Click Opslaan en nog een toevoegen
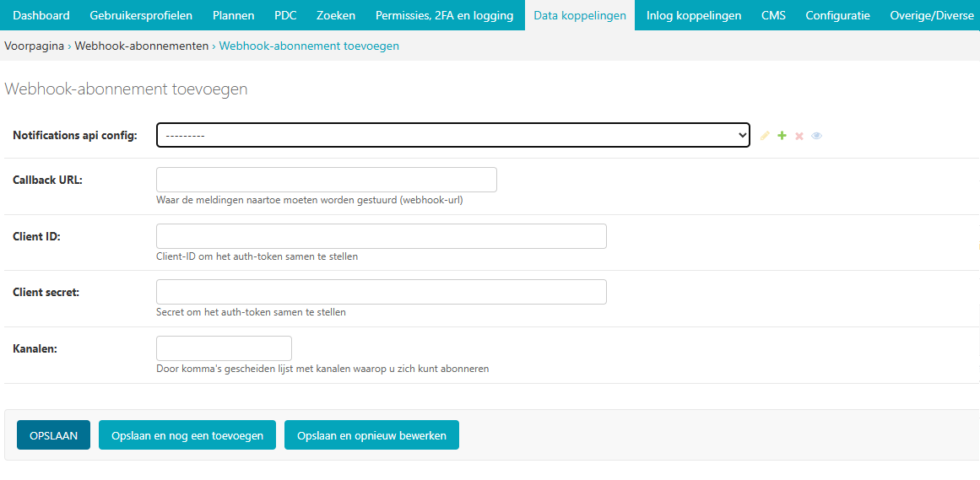980x480 pixels. (x=187, y=435)
